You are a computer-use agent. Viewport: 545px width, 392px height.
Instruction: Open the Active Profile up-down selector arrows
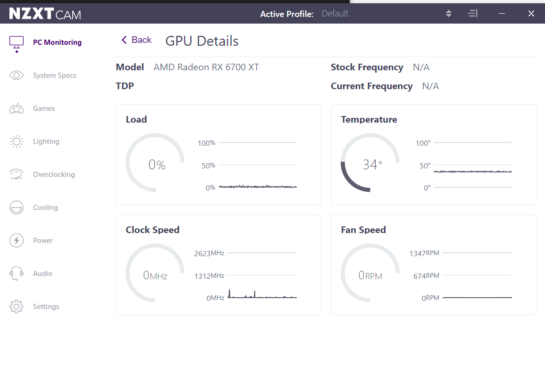pos(449,14)
